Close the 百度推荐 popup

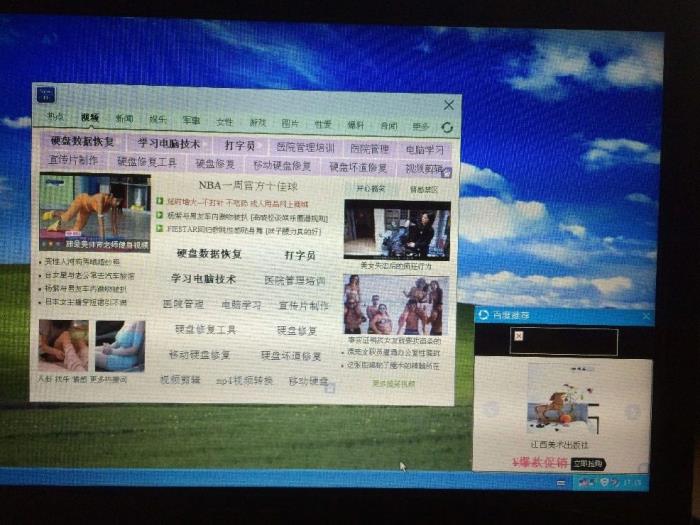(646, 317)
